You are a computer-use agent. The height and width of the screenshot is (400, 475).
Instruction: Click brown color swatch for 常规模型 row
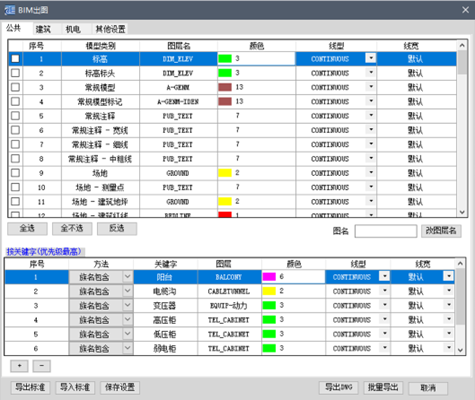(x=225, y=87)
